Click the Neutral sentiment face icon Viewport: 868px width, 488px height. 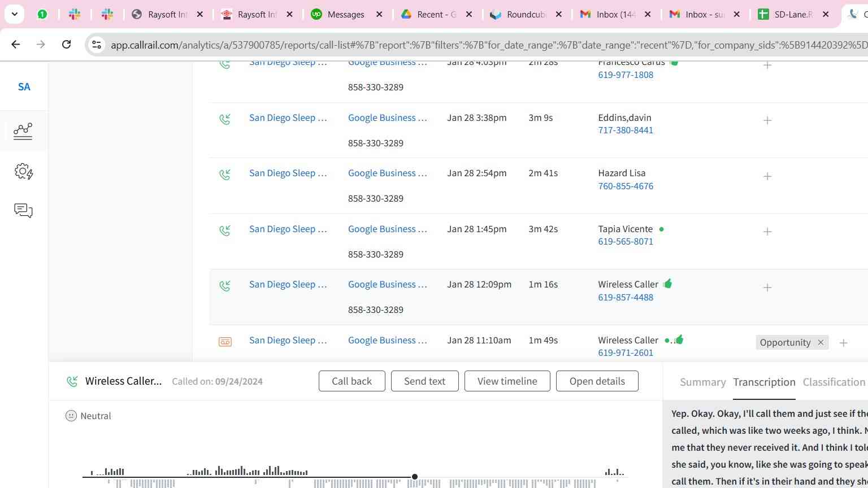71,416
